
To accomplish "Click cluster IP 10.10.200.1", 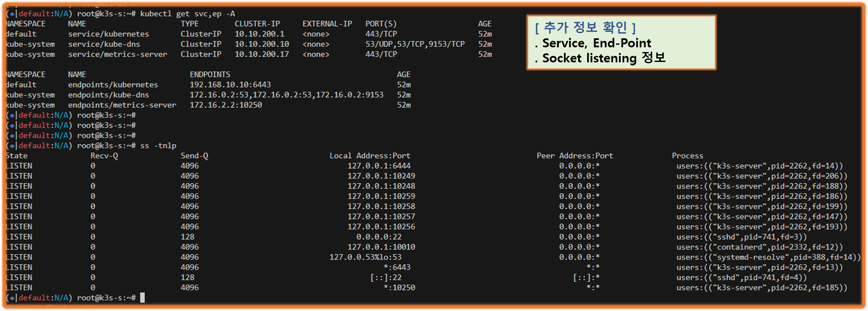I will pos(259,34).
